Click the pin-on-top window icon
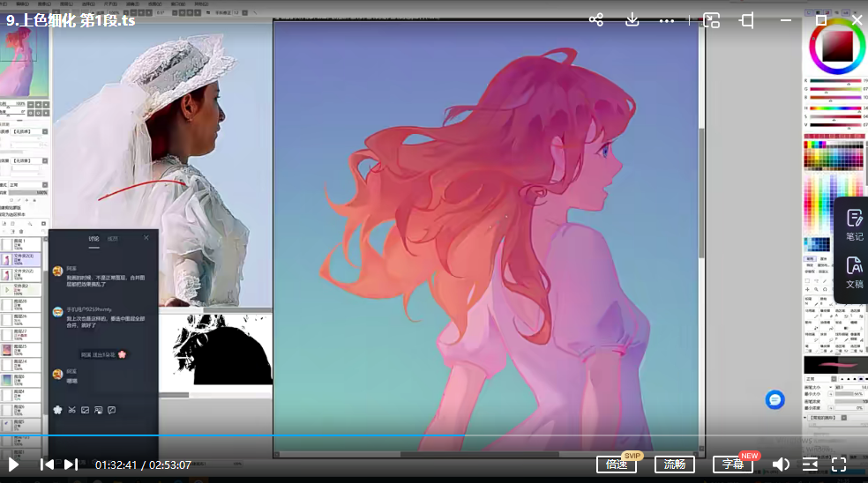The image size is (868, 483). click(747, 19)
